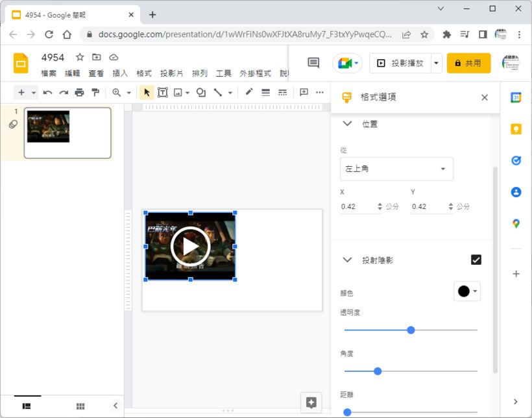Open the shadow color swatch

467,291
